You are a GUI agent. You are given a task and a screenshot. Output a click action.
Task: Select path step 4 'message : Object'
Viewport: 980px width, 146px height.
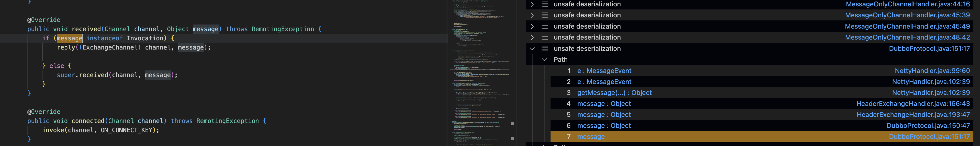pyautogui.click(x=604, y=104)
